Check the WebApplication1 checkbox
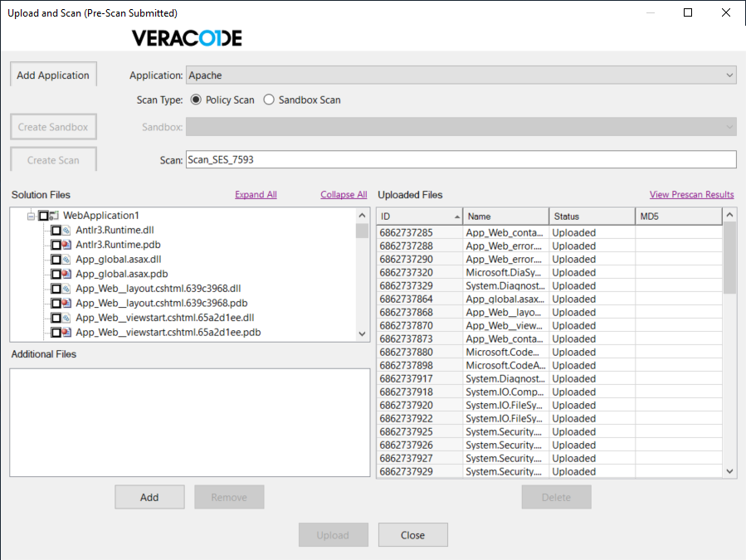Image resolution: width=746 pixels, height=560 pixels. 41,215
